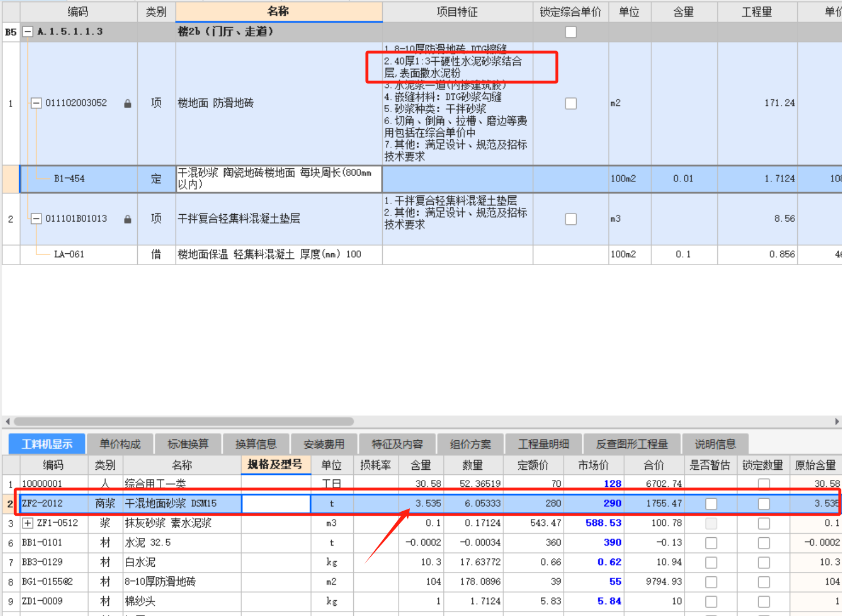842x616 pixels.
Task: Collapse the 011102003052 item tree node
Action: pos(36,103)
